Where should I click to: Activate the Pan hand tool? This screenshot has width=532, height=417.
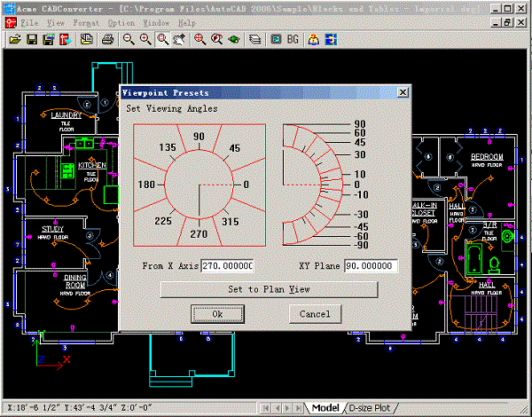pos(180,40)
